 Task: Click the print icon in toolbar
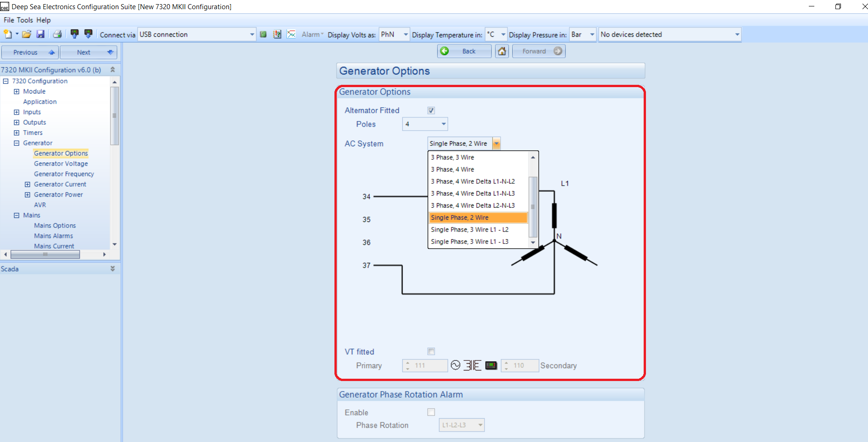[x=57, y=34]
